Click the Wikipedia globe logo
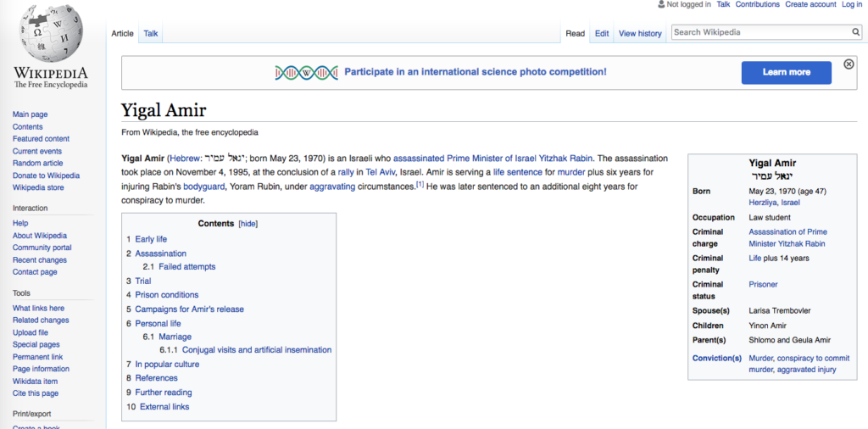 [51, 35]
